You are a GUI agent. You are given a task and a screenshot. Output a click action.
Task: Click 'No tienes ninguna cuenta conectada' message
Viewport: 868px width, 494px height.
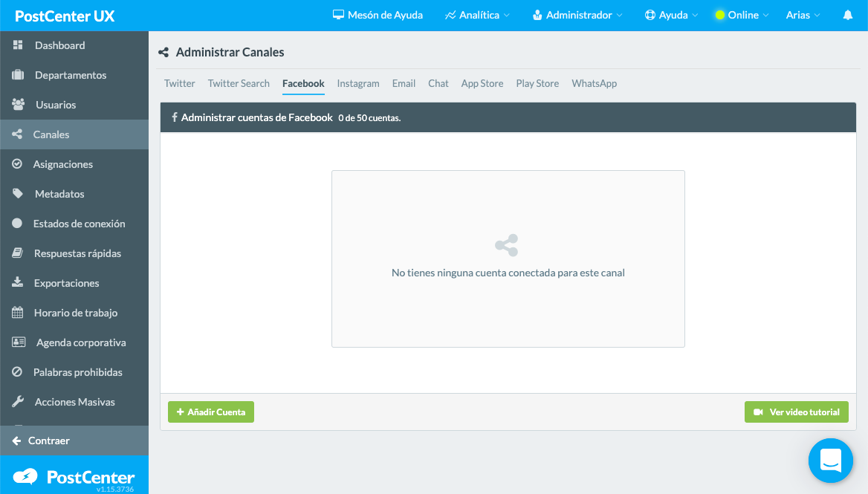(x=508, y=273)
